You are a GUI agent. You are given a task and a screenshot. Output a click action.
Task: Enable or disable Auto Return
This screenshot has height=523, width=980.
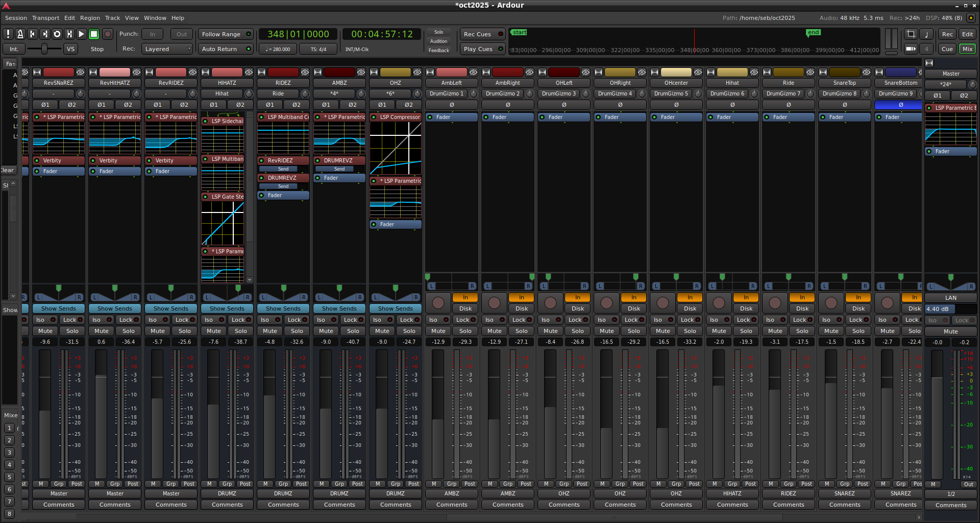click(x=226, y=49)
